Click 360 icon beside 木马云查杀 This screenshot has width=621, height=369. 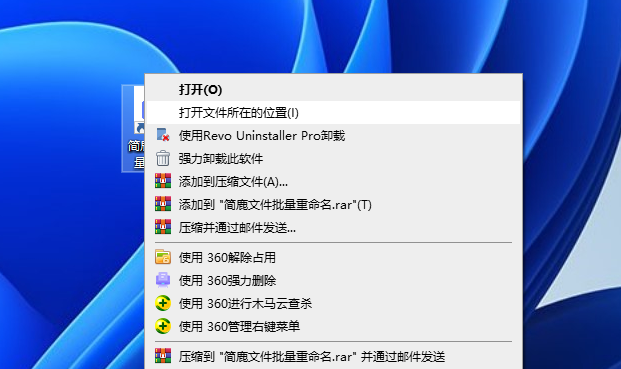tap(163, 303)
